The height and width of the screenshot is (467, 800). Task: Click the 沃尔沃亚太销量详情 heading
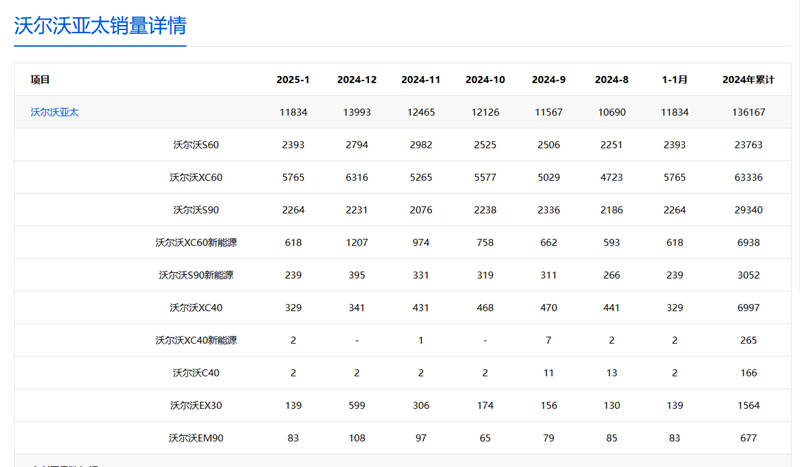[x=100, y=26]
